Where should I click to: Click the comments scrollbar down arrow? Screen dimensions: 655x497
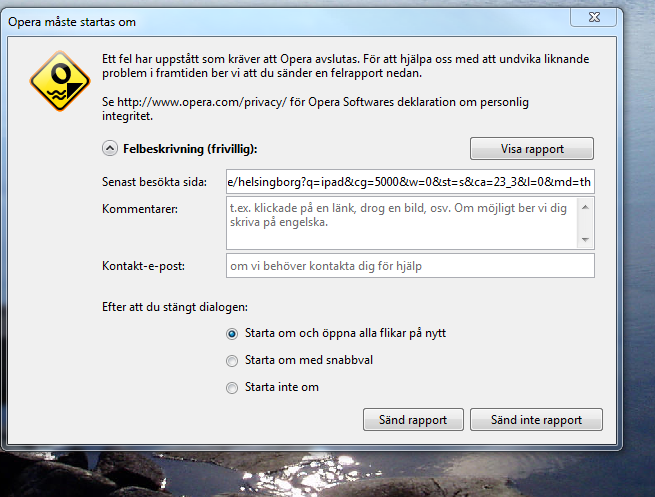pos(585,240)
